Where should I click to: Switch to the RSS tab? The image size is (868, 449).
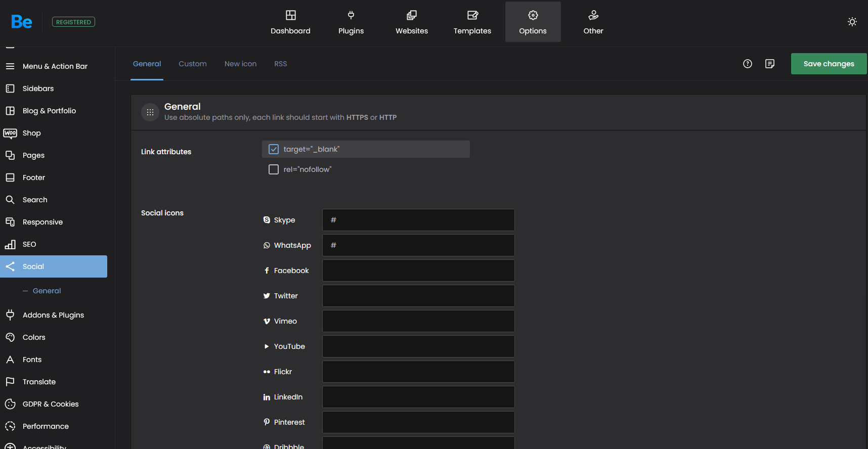[x=281, y=64]
